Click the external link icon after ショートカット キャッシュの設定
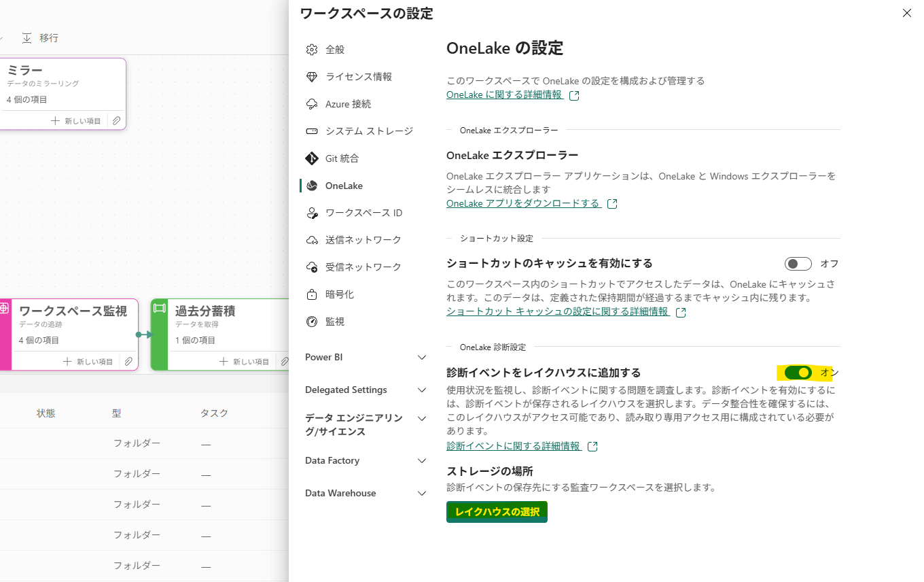The image size is (924, 582). click(681, 312)
